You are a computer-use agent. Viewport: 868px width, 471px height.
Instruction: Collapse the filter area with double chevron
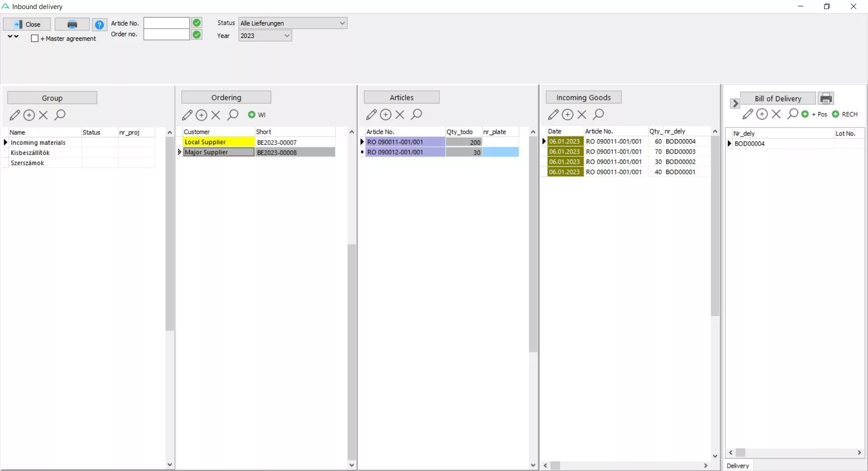tap(13, 37)
